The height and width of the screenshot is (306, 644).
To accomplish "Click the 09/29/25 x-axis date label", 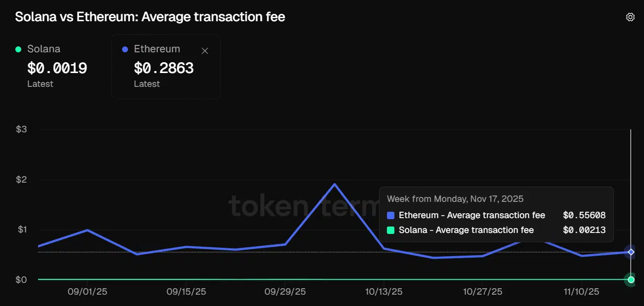I will 285,292.
